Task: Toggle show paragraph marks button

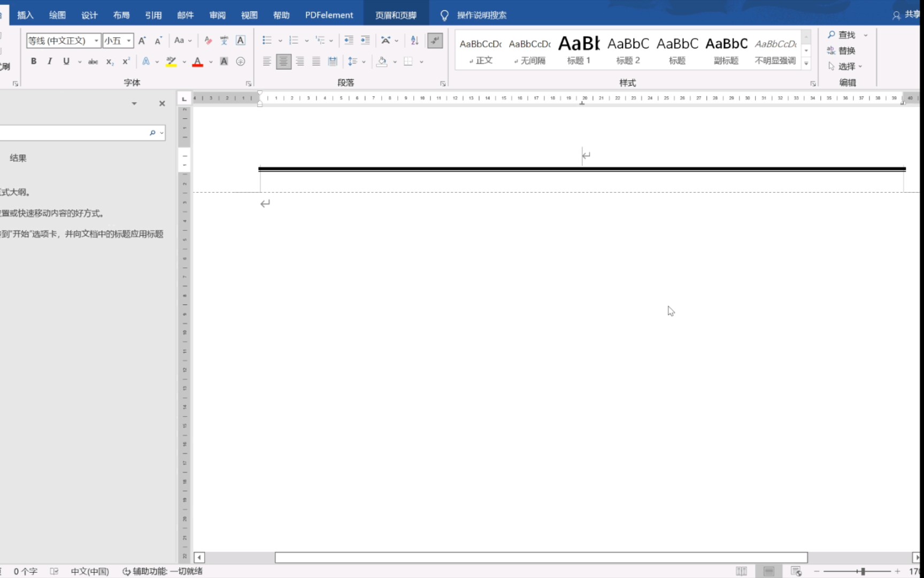Action: (435, 40)
